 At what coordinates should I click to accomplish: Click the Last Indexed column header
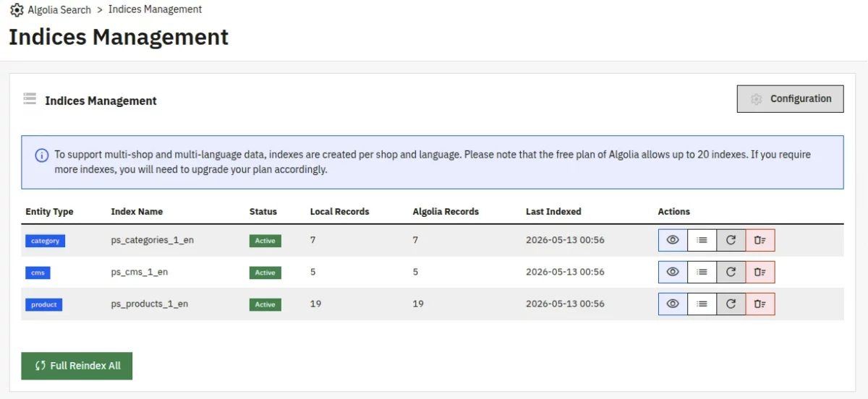click(x=553, y=212)
